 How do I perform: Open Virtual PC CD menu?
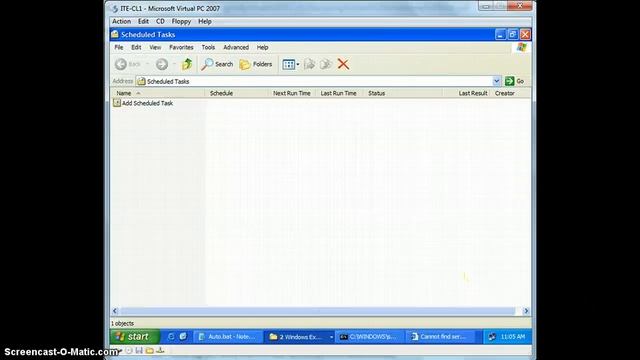160,21
